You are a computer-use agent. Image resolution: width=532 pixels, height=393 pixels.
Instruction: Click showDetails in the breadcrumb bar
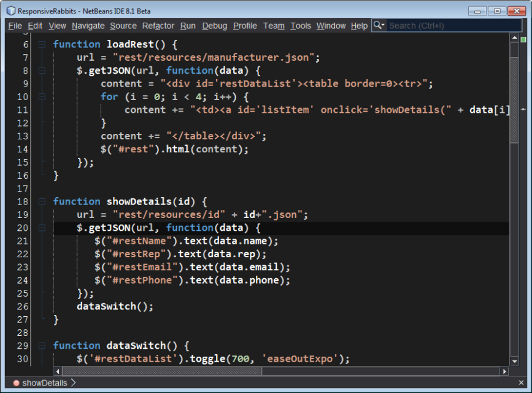pyautogui.click(x=45, y=383)
